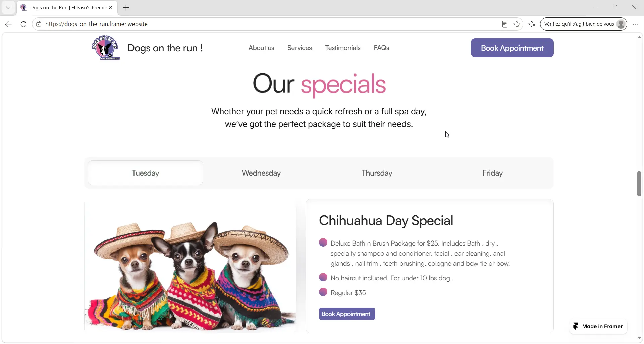Click the profile verification button

(x=584, y=24)
